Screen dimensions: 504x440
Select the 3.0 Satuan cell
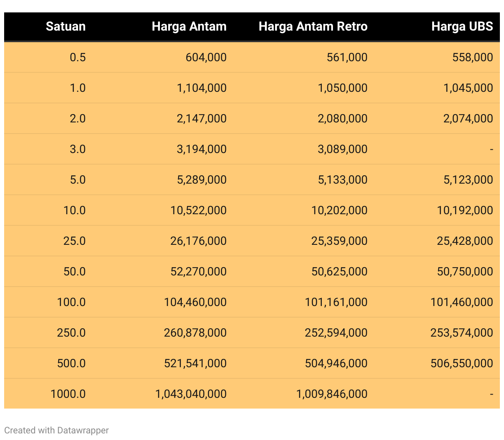(78, 149)
